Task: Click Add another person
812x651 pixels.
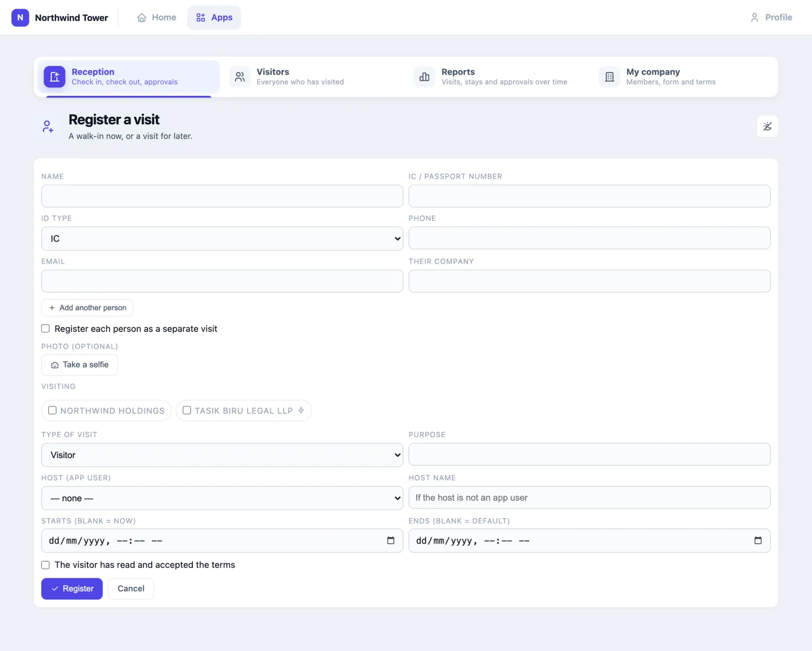Action: point(87,307)
